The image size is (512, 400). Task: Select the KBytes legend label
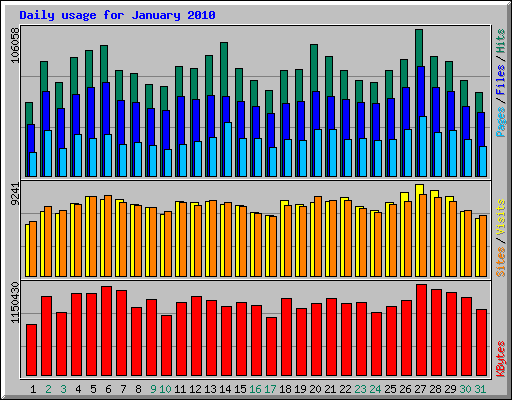(x=500, y=359)
